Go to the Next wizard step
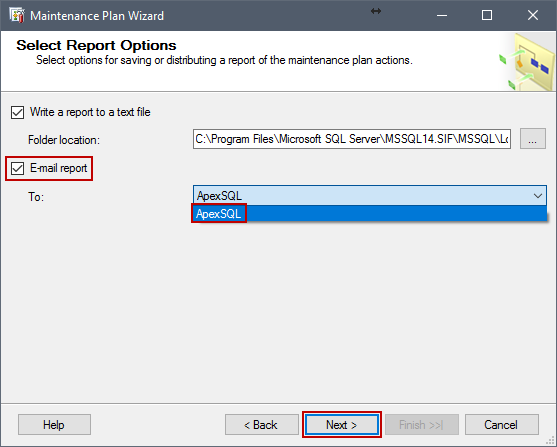 (342, 425)
